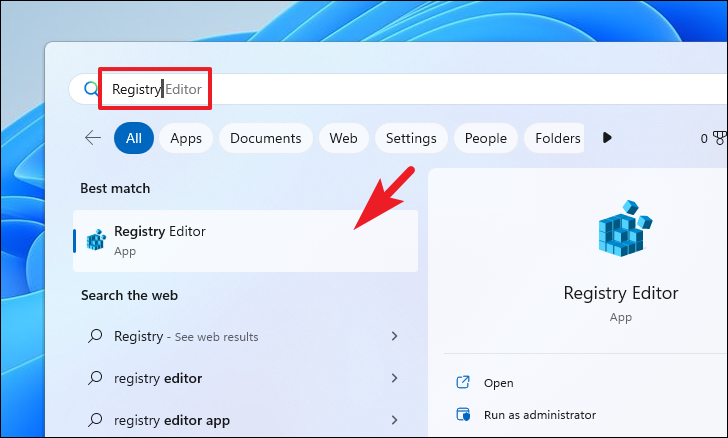Show more filters with the play arrow

click(x=607, y=137)
